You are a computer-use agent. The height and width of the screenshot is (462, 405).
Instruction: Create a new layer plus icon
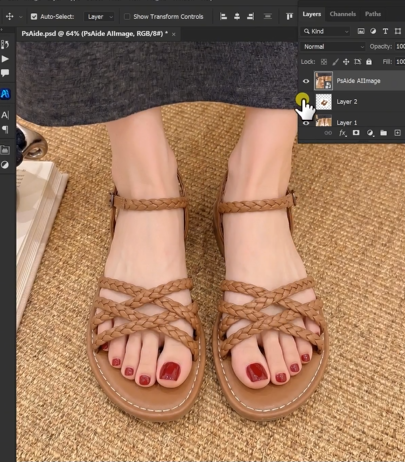pos(397,133)
